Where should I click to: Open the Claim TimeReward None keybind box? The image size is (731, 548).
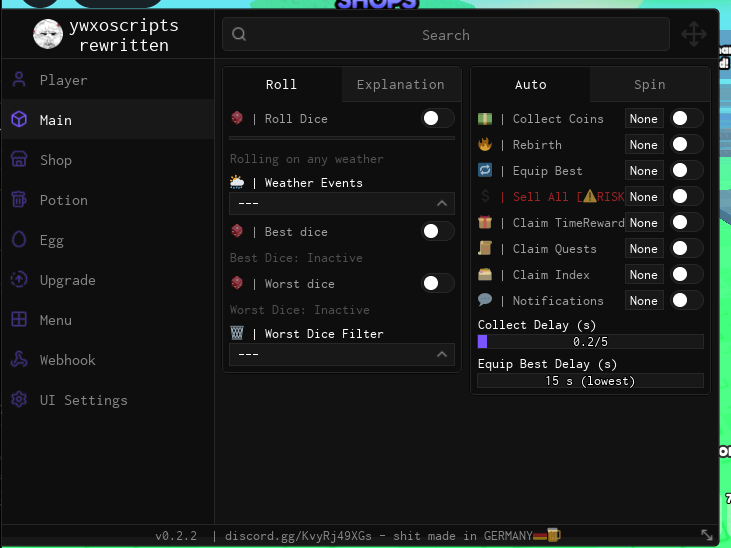click(x=644, y=222)
